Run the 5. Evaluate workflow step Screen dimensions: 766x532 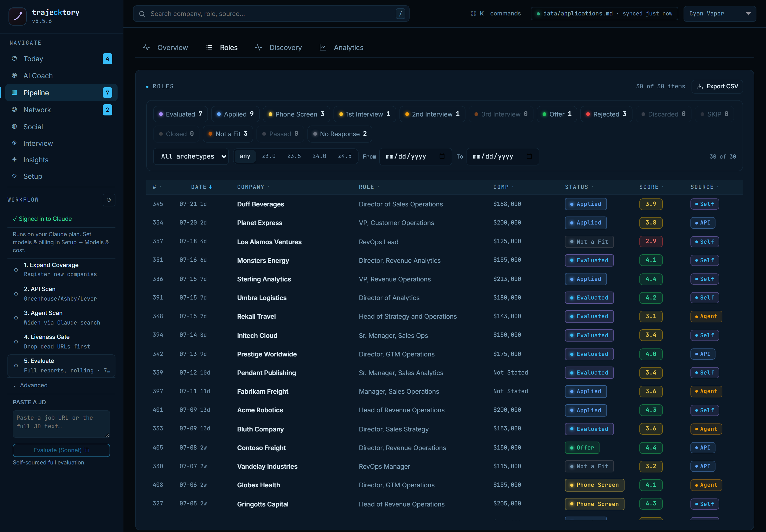tap(61, 366)
